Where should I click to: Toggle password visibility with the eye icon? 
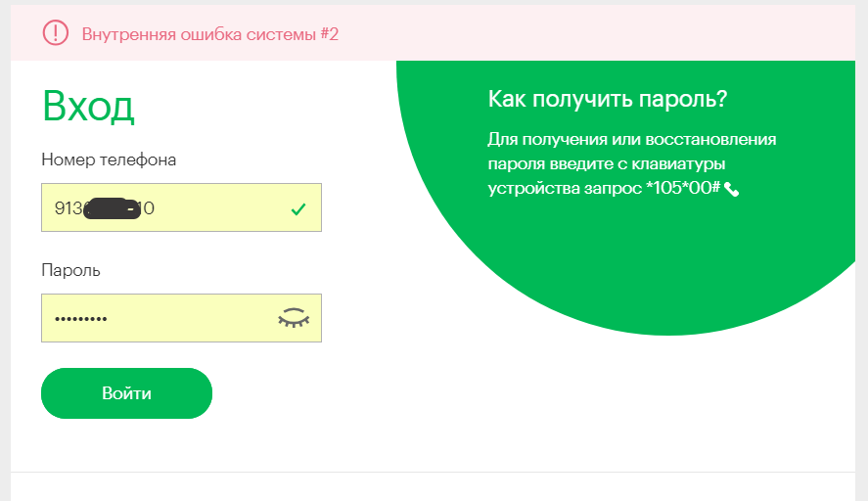pos(293,318)
